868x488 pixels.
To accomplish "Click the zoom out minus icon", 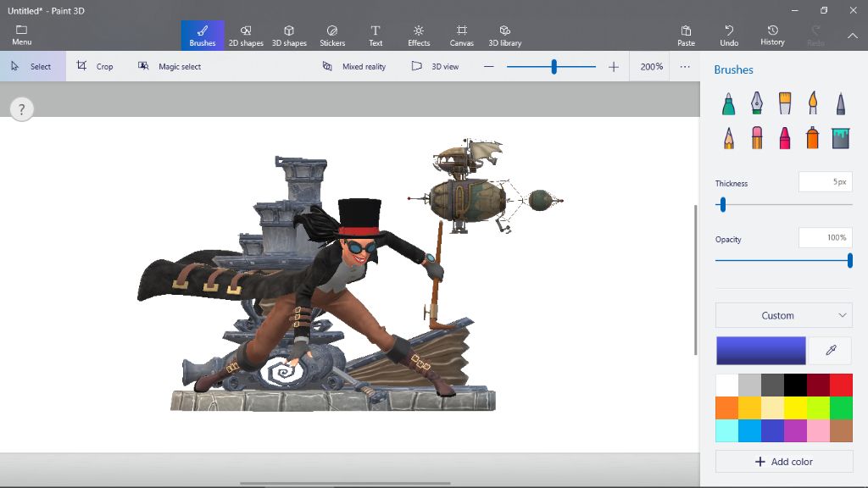I will (x=489, y=66).
